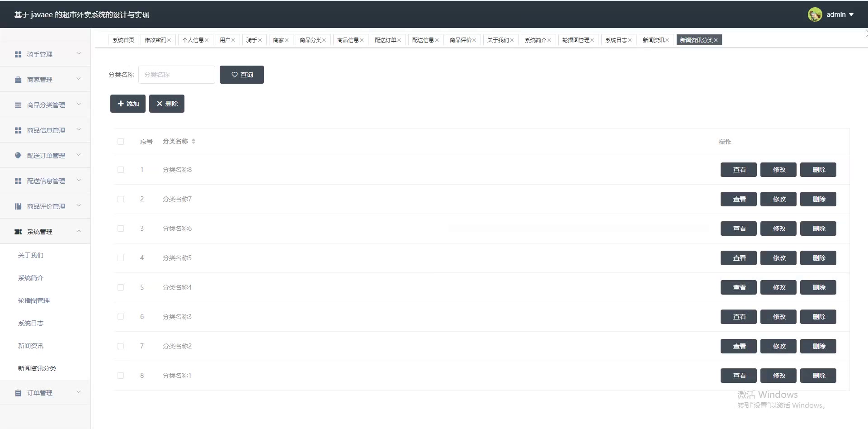
Task: Collapse 系统管理 menu chevron
Action: [79, 231]
